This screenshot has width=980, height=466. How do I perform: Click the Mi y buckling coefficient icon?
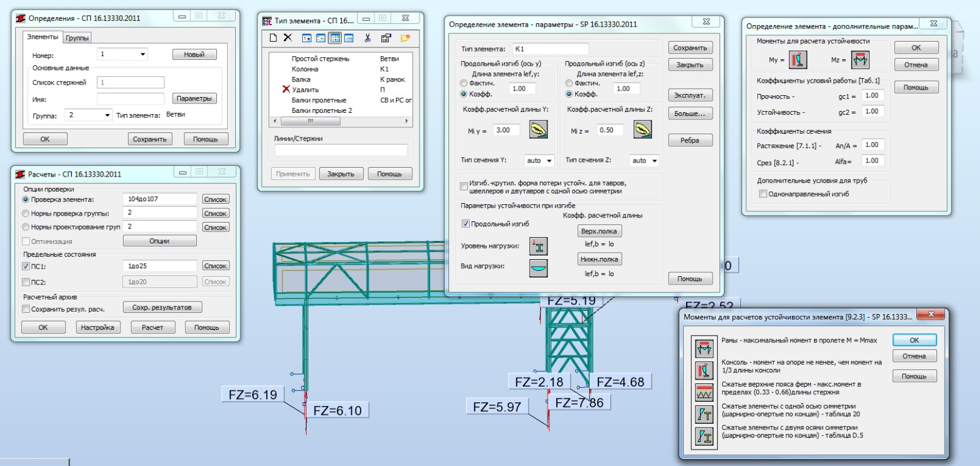539,130
